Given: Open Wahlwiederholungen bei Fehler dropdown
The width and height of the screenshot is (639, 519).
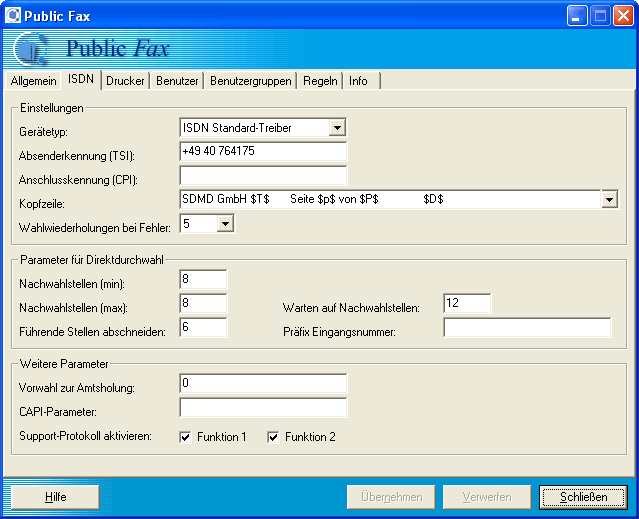Looking at the screenshot, I should point(225,224).
